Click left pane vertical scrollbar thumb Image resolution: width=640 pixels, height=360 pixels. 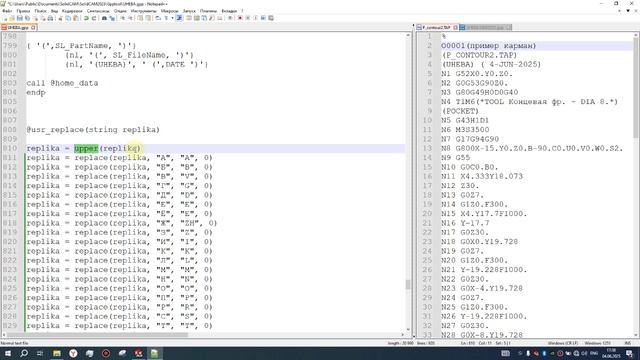pyautogui.click(x=408, y=284)
